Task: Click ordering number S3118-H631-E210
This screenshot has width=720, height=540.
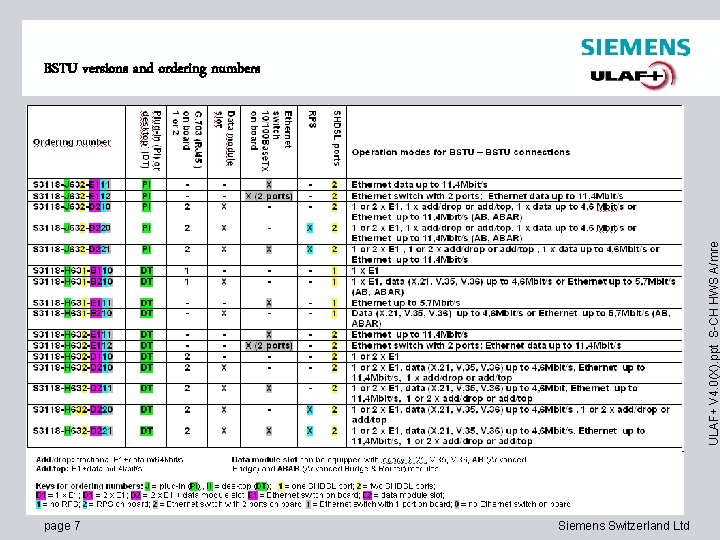Action: 73,313
